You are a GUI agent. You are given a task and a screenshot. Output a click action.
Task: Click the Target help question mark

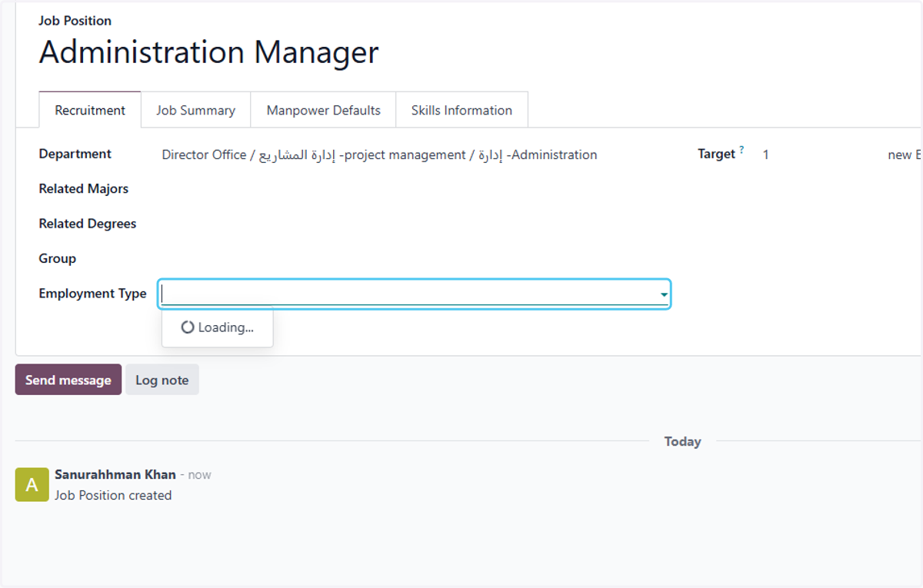(741, 150)
